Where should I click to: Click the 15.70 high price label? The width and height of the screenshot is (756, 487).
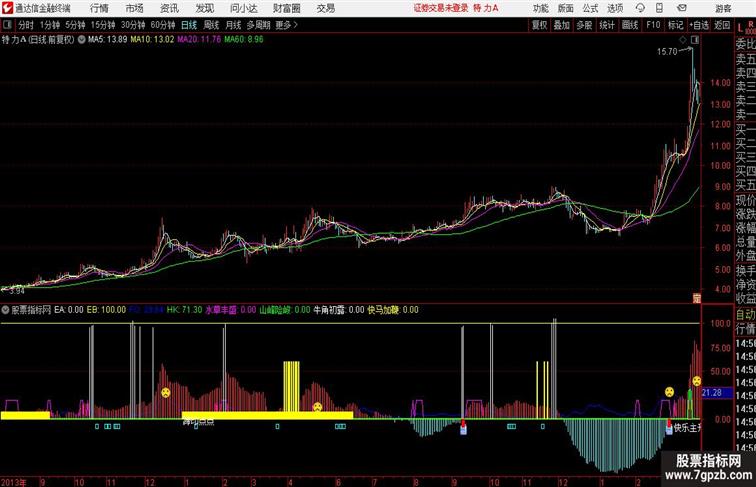click(x=667, y=52)
